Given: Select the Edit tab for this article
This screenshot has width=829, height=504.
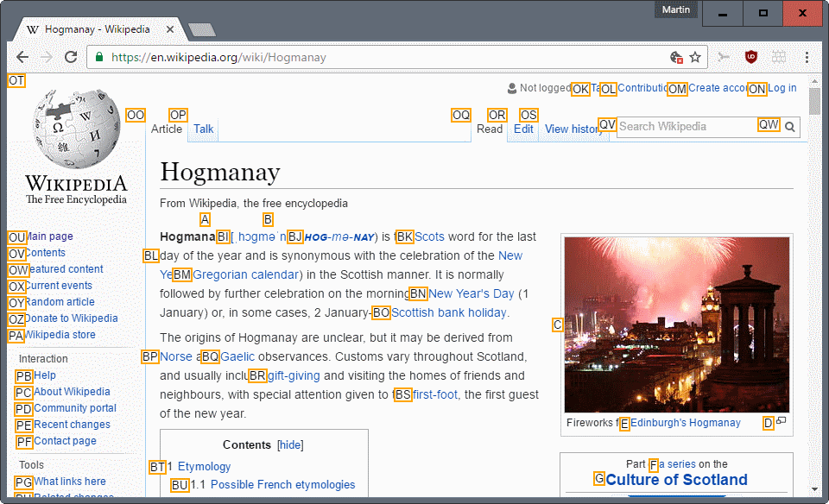Looking at the screenshot, I should point(522,129).
